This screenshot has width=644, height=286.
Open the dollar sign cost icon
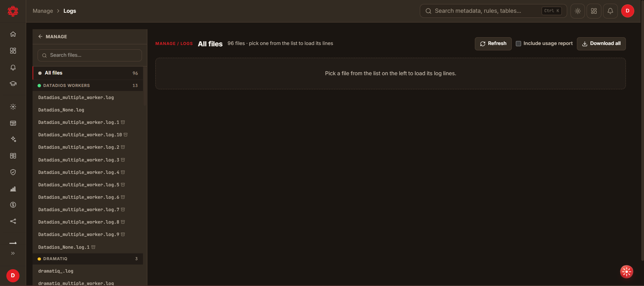(x=13, y=205)
